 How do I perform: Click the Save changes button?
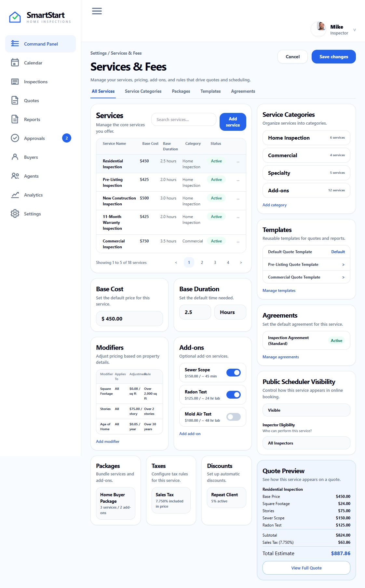click(334, 57)
